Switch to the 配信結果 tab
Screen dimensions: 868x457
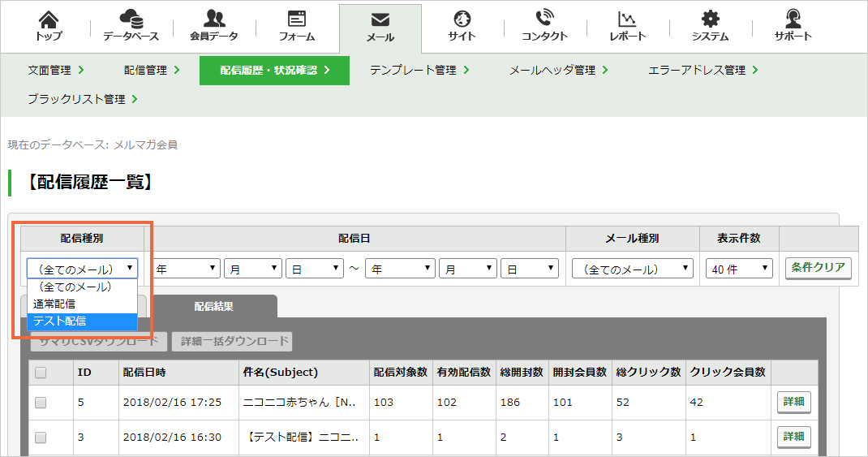point(213,306)
